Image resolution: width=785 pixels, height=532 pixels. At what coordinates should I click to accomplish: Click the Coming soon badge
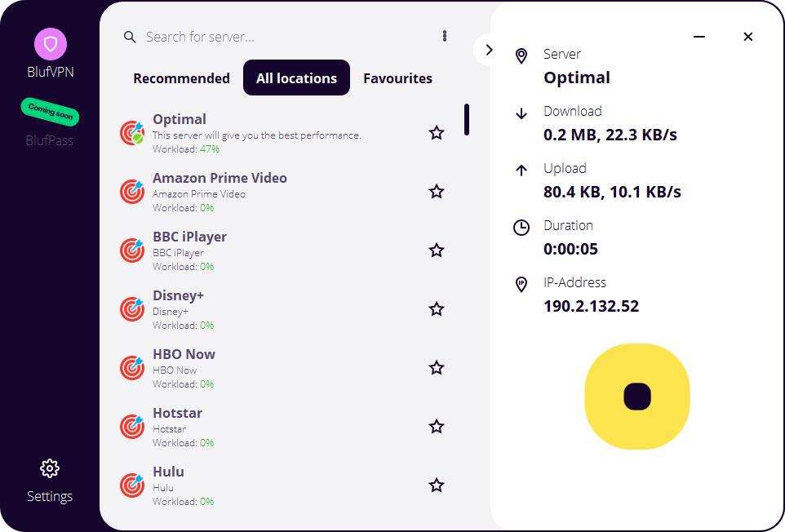pyautogui.click(x=50, y=112)
